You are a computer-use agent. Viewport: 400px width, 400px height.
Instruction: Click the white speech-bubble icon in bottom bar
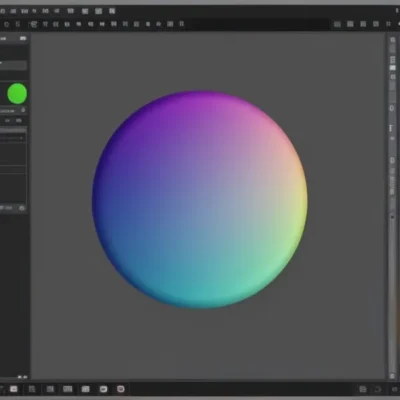103,389
